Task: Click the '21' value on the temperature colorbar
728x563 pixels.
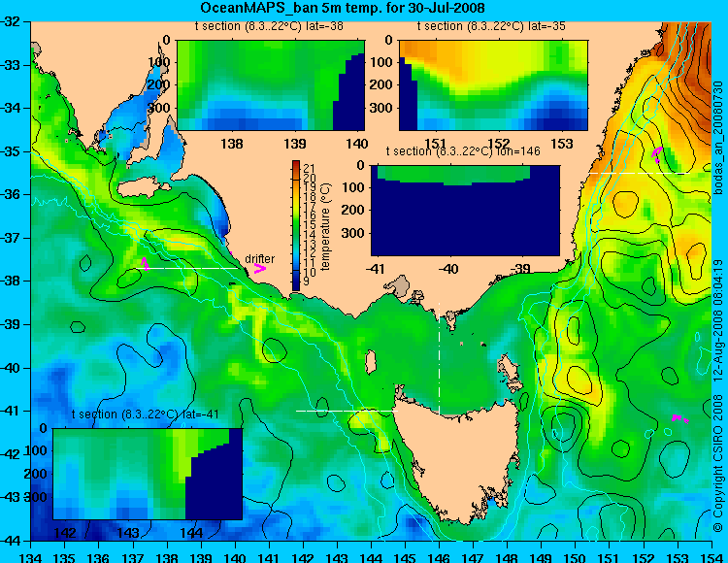Action: pos(310,169)
